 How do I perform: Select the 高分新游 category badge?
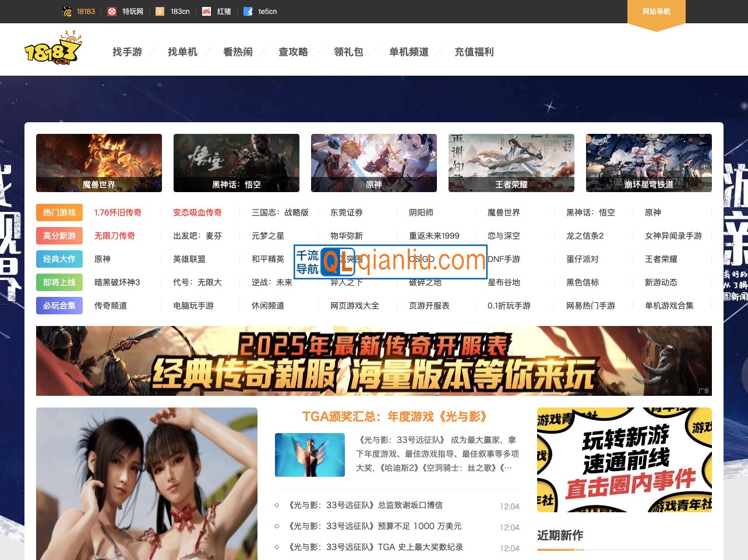(x=59, y=236)
